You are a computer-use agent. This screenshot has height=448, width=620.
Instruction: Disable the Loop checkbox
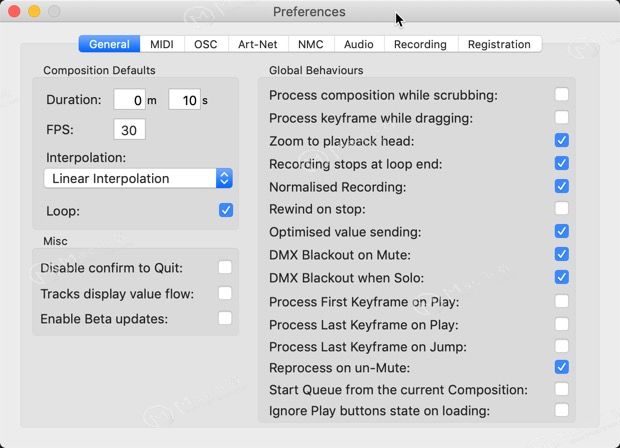pyautogui.click(x=226, y=211)
